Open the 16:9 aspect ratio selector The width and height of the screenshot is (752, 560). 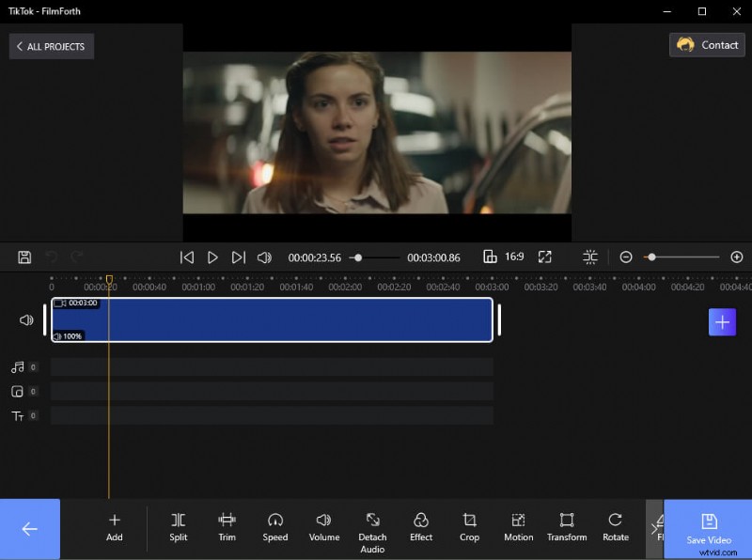(x=505, y=257)
